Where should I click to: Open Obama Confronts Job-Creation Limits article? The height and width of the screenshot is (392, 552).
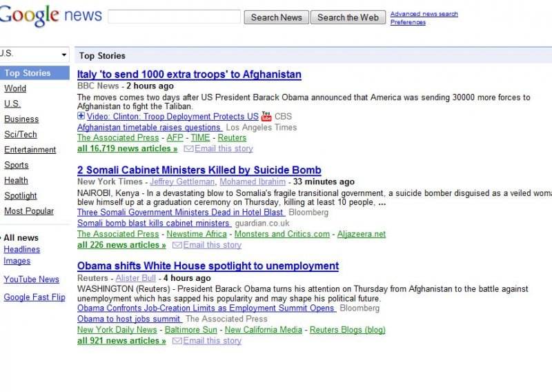[206, 308]
